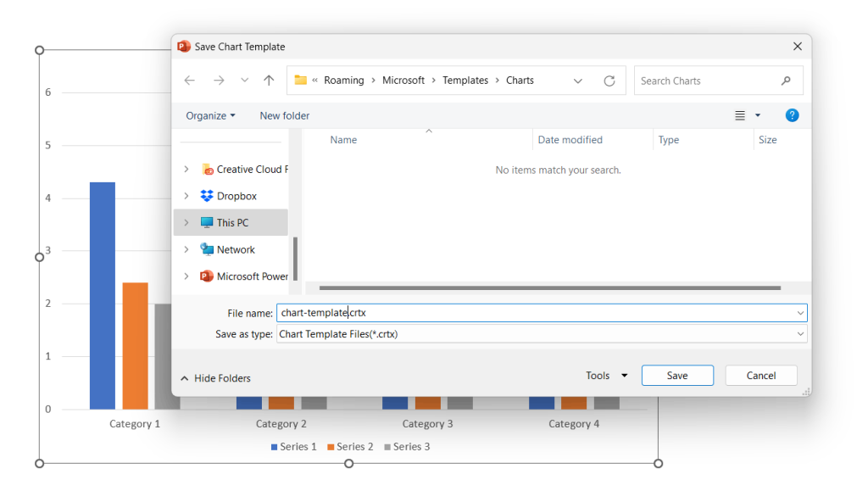Click the forward navigation arrow
The image size is (868, 491).
pos(218,80)
